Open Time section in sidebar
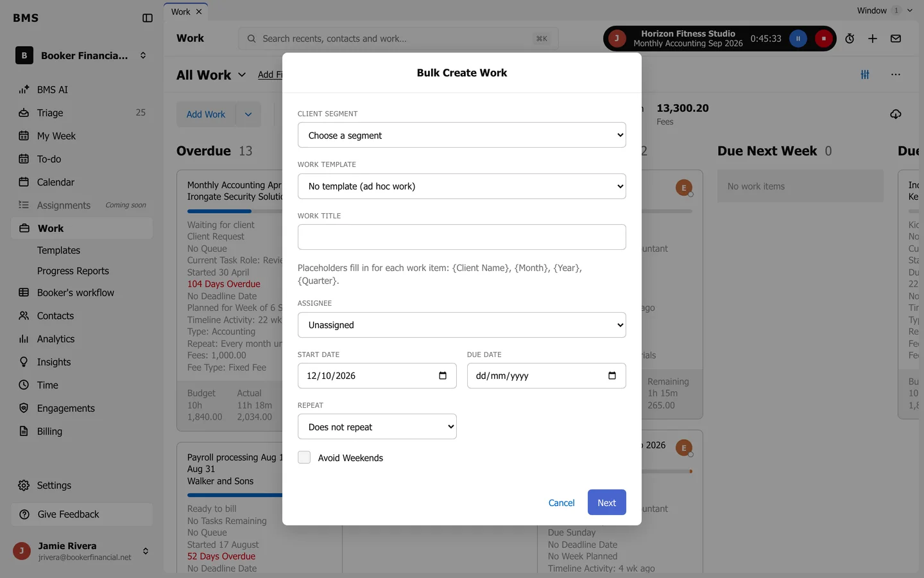The height and width of the screenshot is (578, 924). 81,385
